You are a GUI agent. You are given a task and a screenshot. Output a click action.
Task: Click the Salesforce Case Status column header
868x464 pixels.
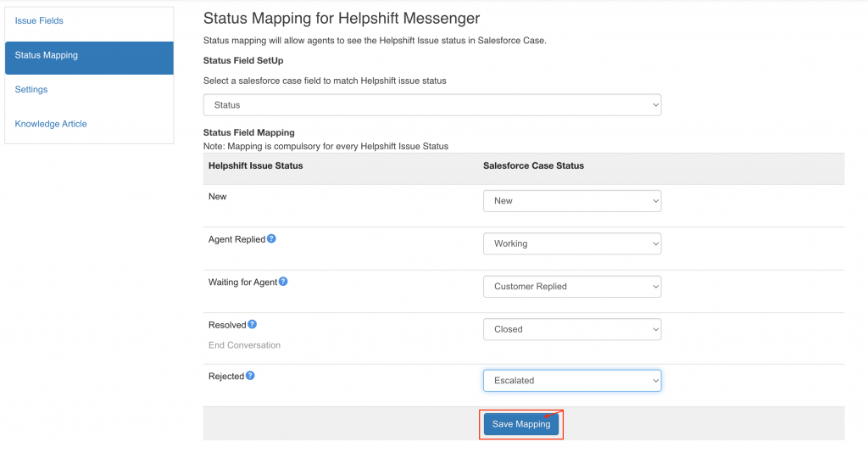(533, 165)
